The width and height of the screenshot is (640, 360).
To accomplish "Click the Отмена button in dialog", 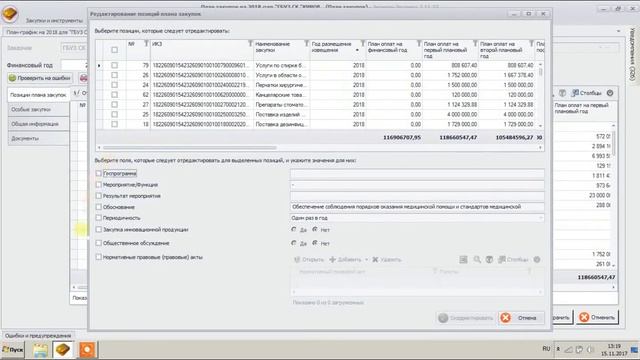I will [521, 318].
